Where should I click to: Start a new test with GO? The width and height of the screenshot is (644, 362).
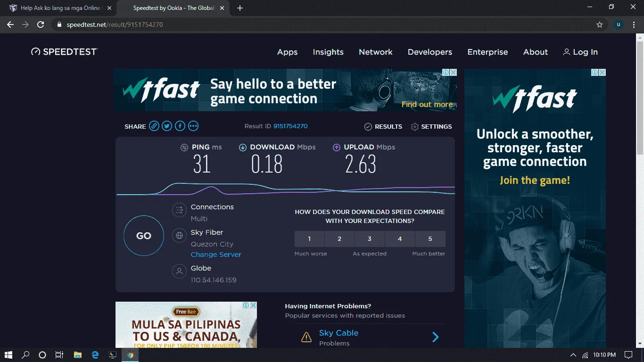point(144,236)
